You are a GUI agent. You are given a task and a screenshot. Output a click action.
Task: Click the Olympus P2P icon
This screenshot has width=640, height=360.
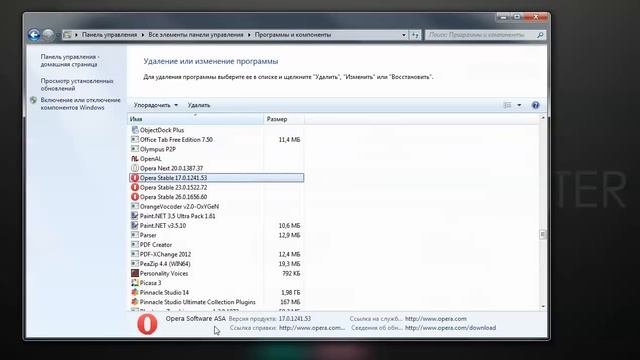[135, 149]
